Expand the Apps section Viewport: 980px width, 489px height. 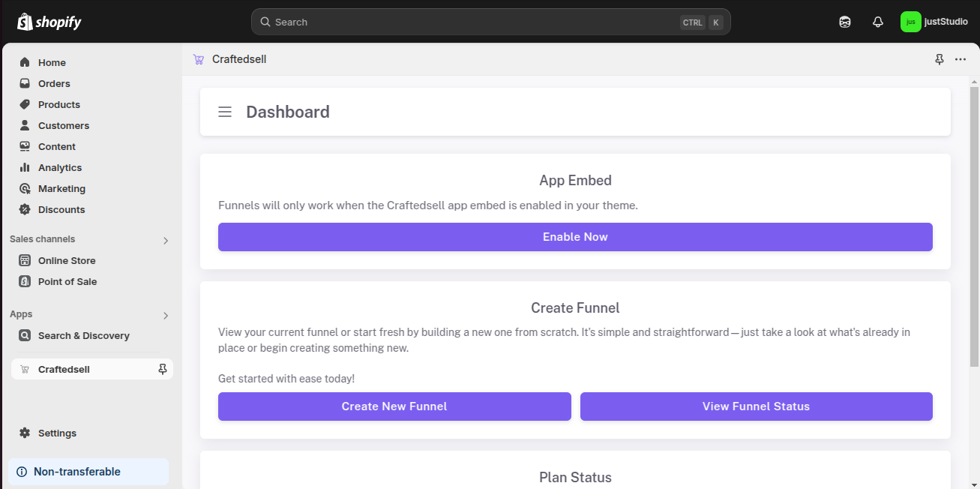tap(166, 315)
